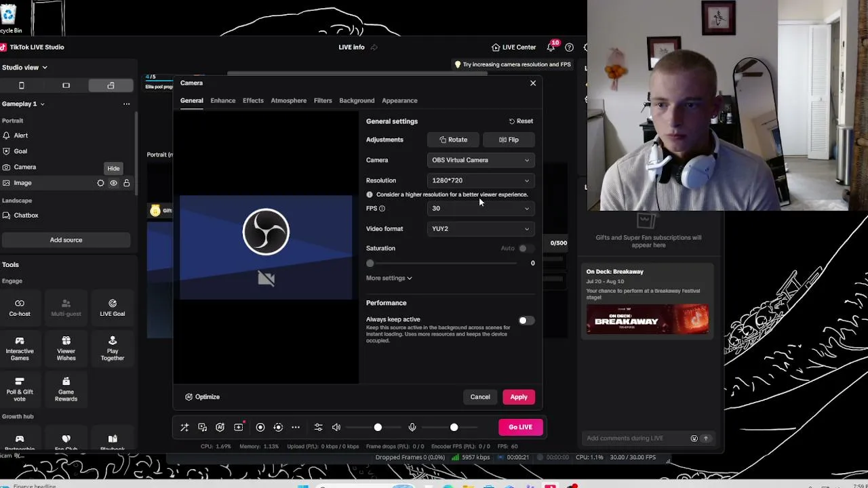This screenshot has width=868, height=488.
Task: Expand More settings section
Action: [389, 278]
